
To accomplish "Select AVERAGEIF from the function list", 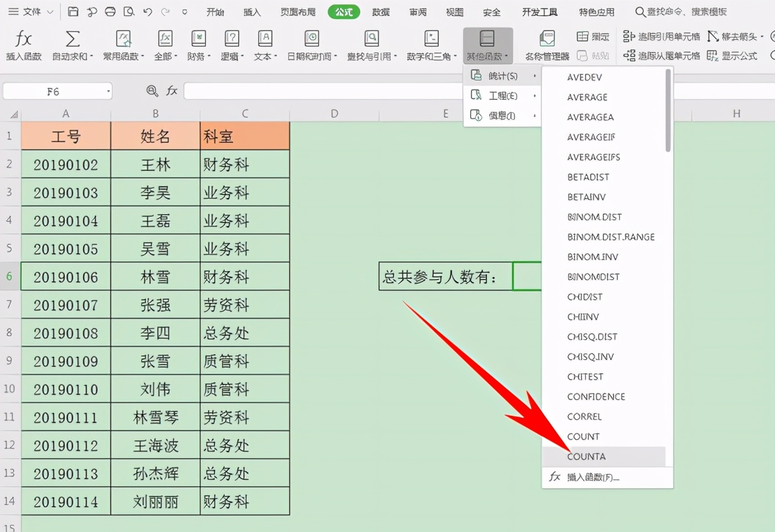I will (591, 137).
